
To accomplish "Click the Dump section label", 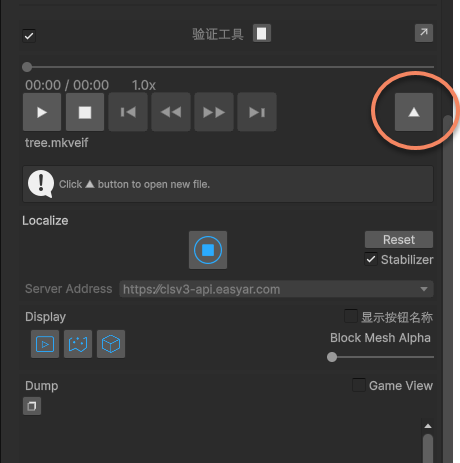I will pyautogui.click(x=42, y=386).
